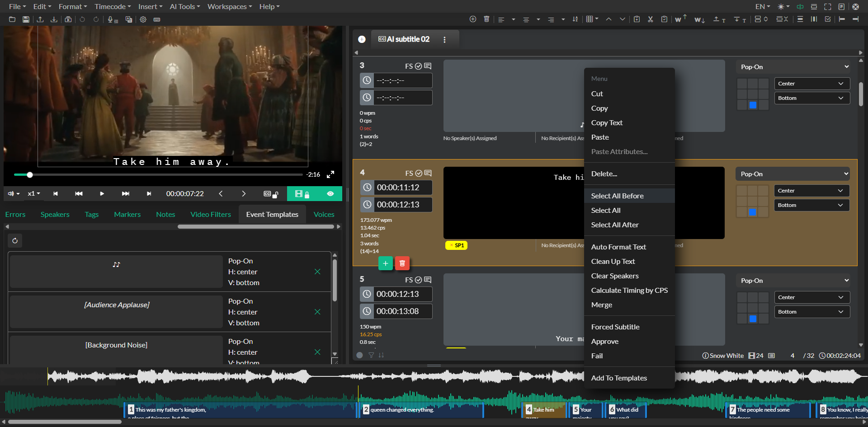
Task: Open the Bottom position dropdown for event 4
Action: pos(812,205)
